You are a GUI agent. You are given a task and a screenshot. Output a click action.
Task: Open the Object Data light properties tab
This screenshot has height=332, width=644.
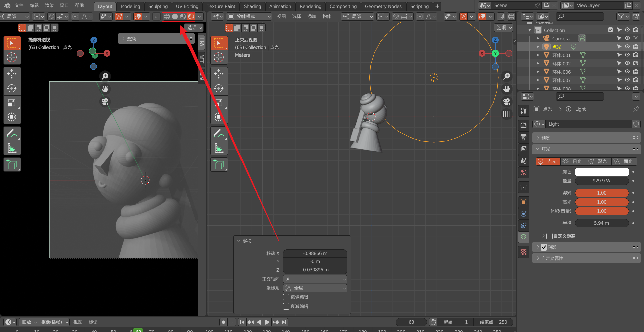click(x=523, y=237)
